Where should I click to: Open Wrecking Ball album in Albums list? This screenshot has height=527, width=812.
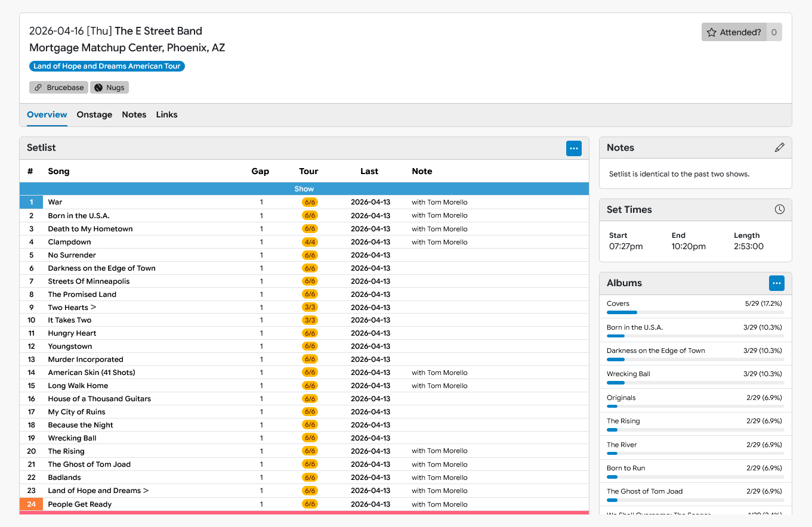coord(628,374)
